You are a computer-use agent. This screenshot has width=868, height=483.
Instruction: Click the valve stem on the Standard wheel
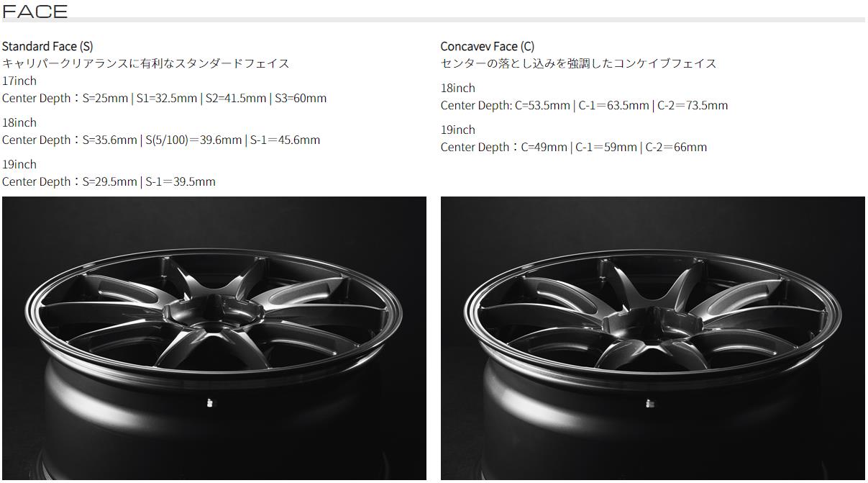pos(209,403)
